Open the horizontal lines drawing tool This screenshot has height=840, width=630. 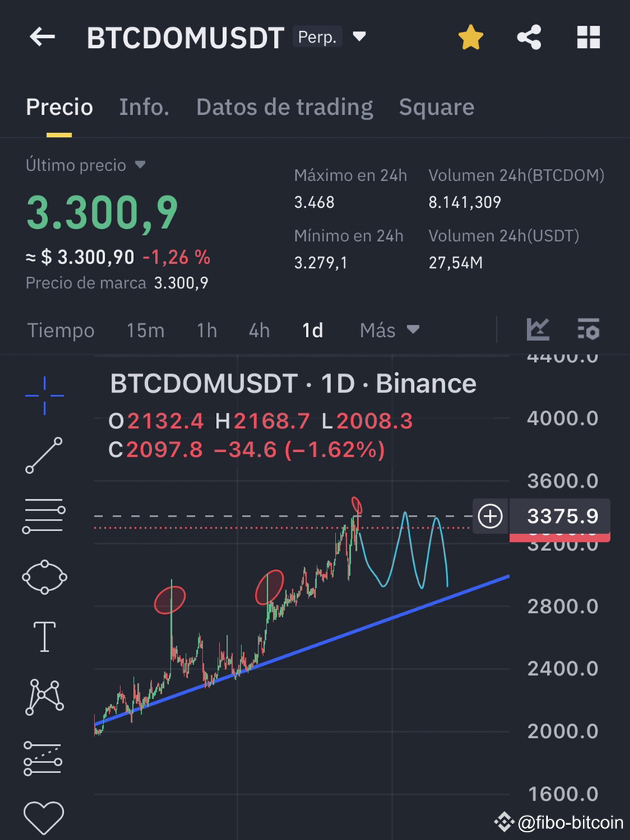click(43, 516)
